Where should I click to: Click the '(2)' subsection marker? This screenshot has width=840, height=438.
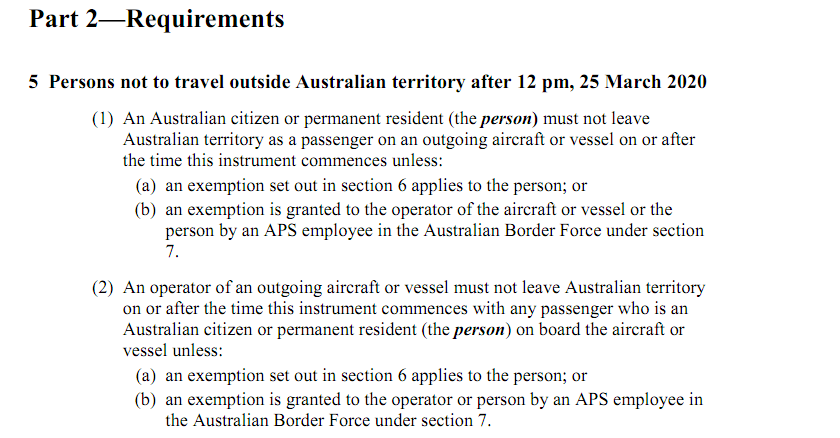pyautogui.click(x=102, y=288)
